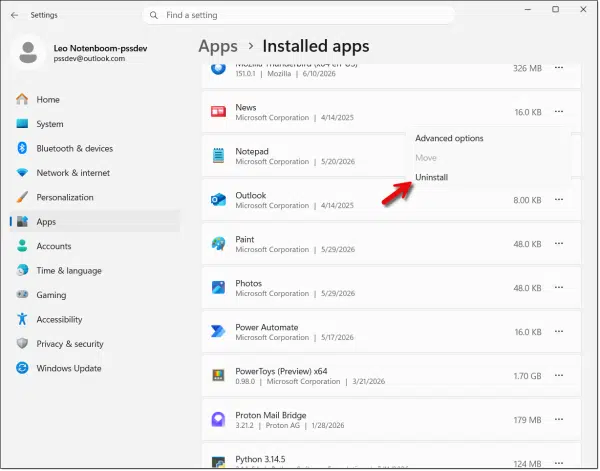This screenshot has width=600, height=471.
Task: Click the Personalization paintbrush icon
Action: [22, 197]
